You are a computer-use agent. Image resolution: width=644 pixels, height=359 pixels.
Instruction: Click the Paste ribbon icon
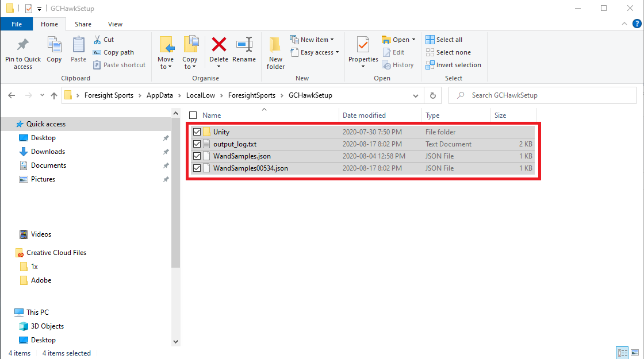78,45
